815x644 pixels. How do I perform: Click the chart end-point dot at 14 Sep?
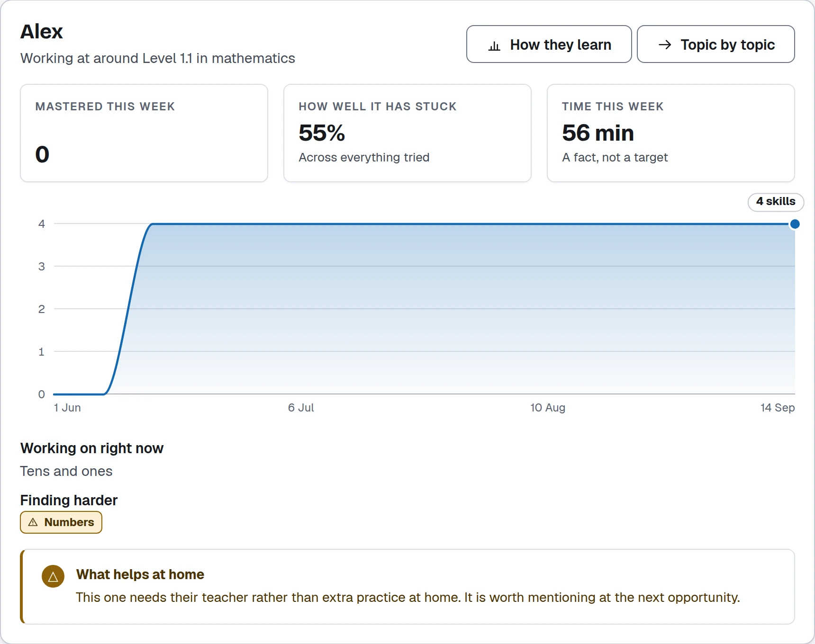click(795, 224)
